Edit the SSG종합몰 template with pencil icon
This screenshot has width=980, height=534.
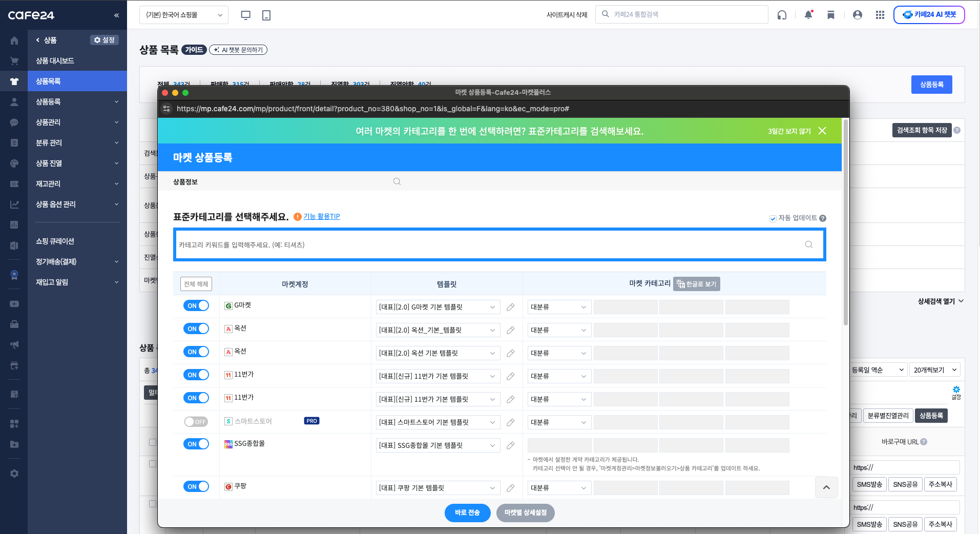click(x=511, y=445)
